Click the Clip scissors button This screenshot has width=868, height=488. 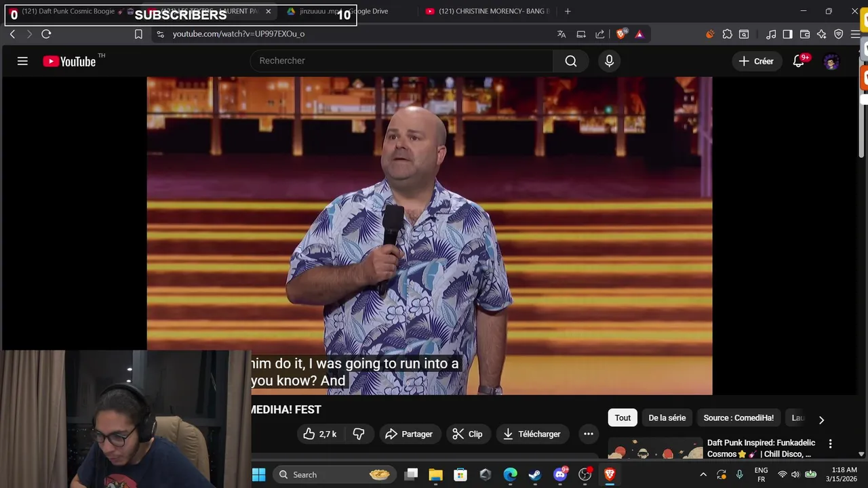tap(467, 434)
